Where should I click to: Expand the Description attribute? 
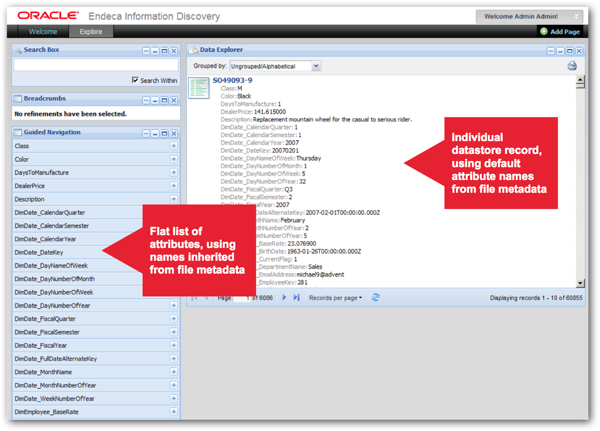173,199
